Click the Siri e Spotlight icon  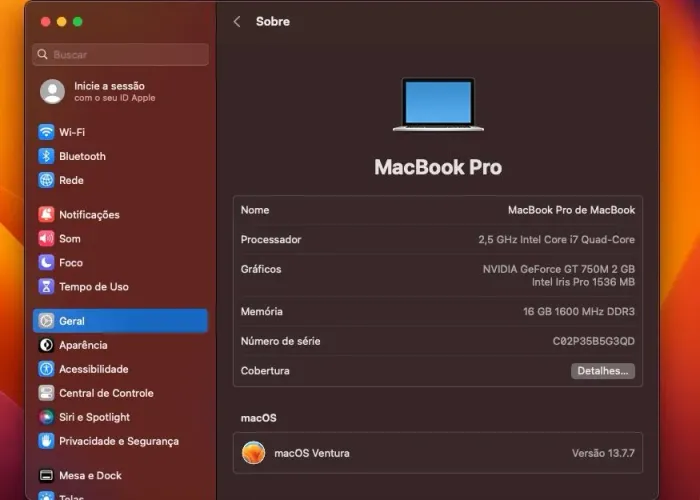46,417
